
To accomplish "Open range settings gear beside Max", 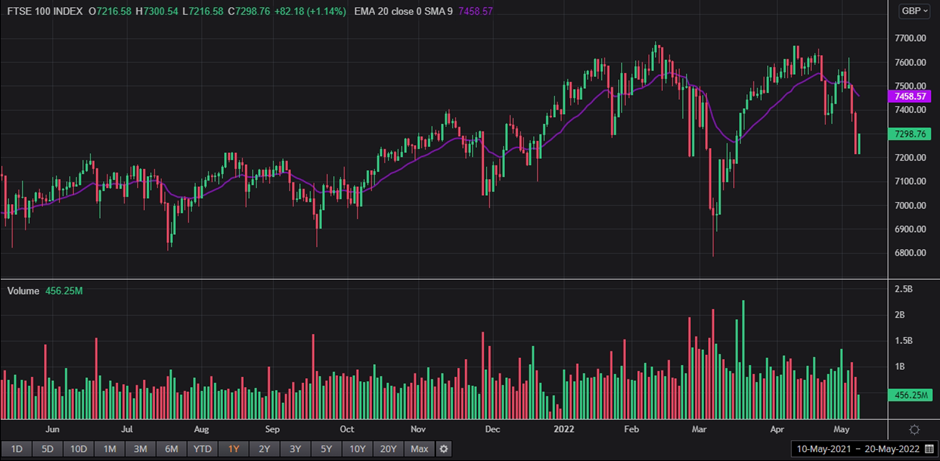I will [x=443, y=448].
